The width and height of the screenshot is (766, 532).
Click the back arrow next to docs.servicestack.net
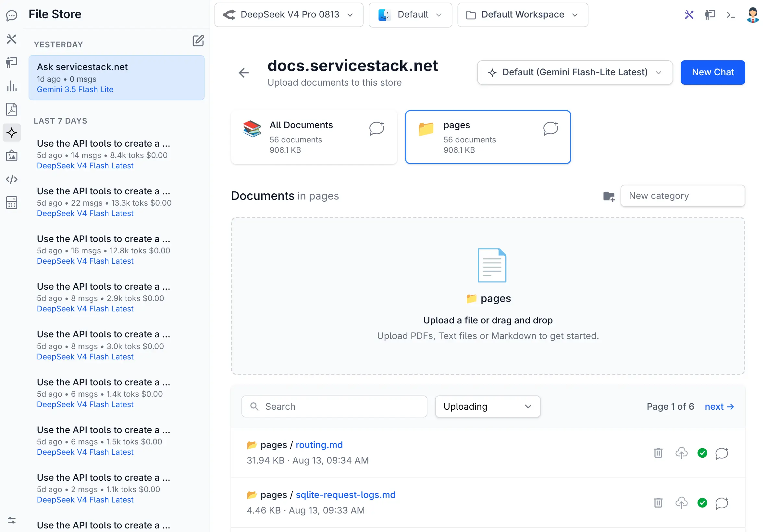(244, 72)
